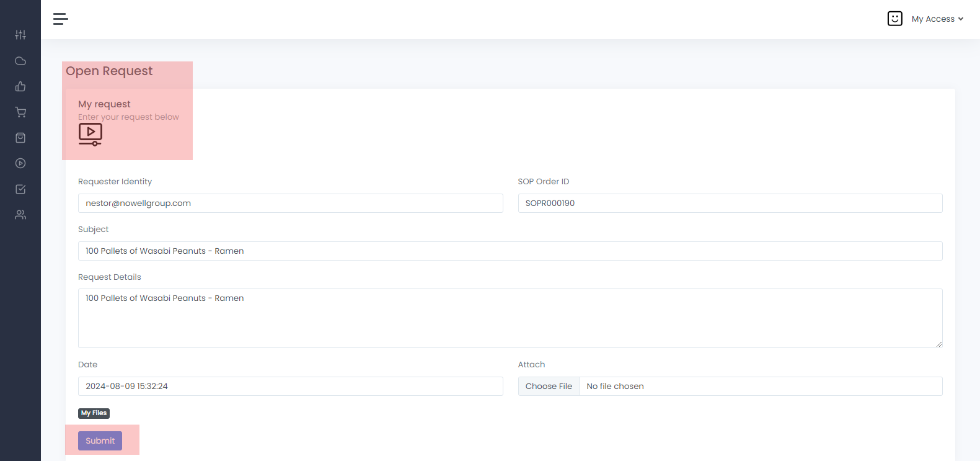Select the shopping bag sidebar icon

point(20,138)
